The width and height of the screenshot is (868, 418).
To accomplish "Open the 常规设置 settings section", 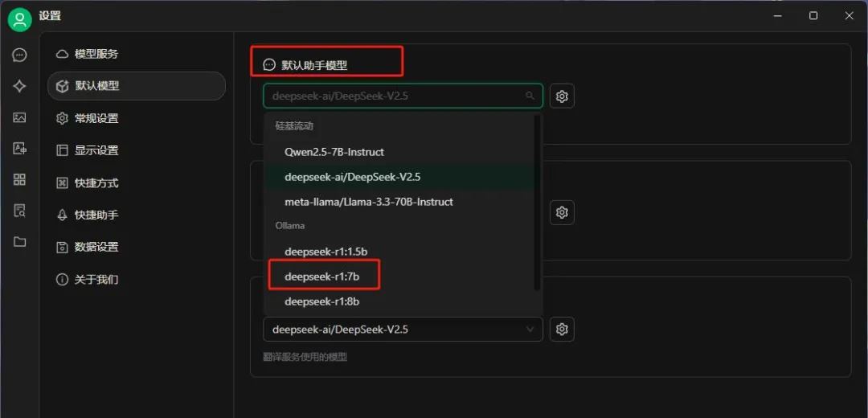I will [x=136, y=118].
